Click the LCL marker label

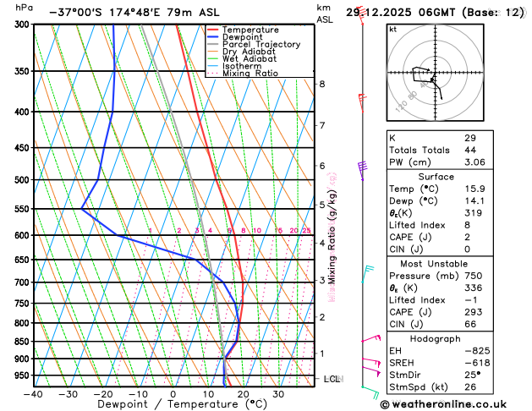click(x=332, y=379)
